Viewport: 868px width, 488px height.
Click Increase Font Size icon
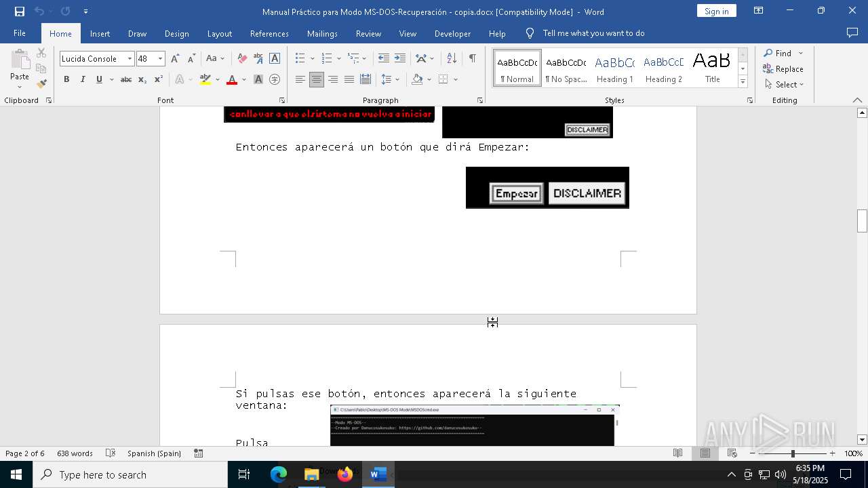click(175, 59)
